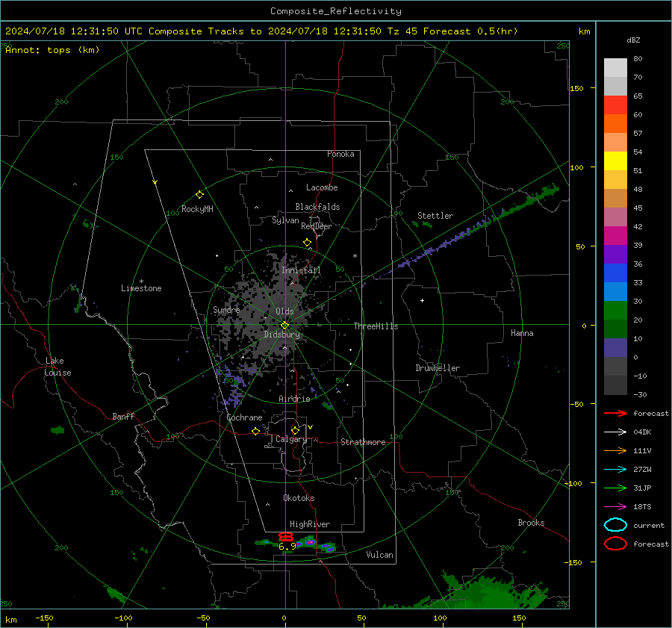Click the ThreeHills town label
This screenshot has height=628, width=672.
point(376,326)
